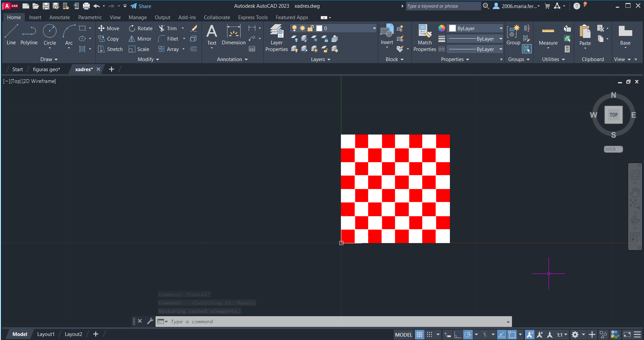Click the Erase tool icon
The image size is (644, 340).
(194, 29)
